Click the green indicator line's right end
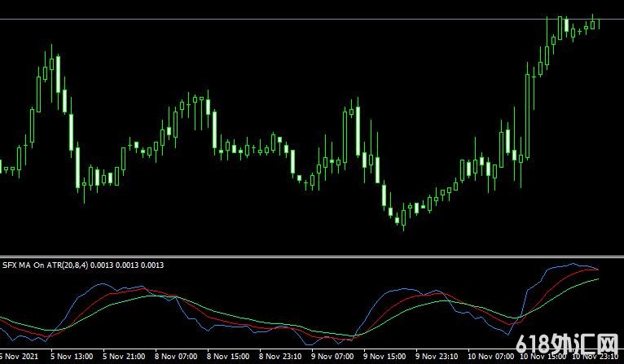Image resolution: width=624 pixels, height=364 pixels. click(597, 278)
